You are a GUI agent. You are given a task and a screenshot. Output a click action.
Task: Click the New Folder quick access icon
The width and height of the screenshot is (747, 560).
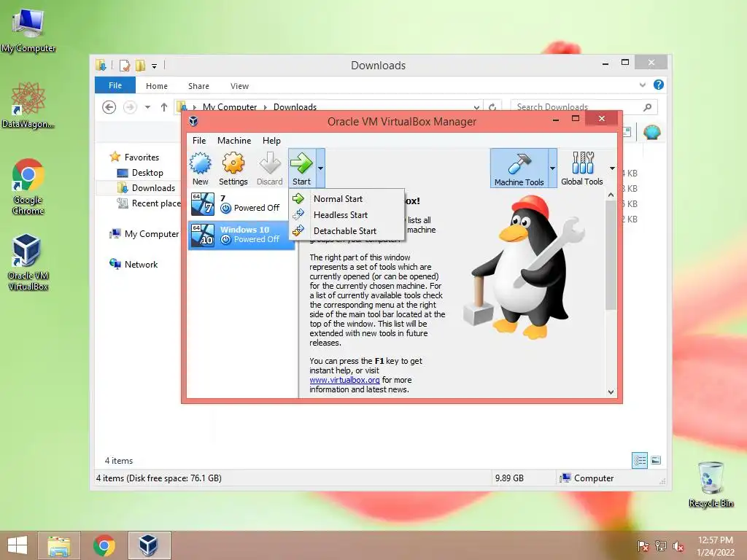click(140, 65)
